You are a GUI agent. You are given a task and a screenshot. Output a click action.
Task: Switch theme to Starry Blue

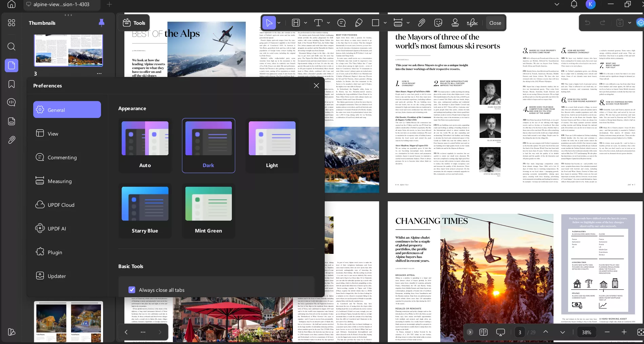[145, 210]
